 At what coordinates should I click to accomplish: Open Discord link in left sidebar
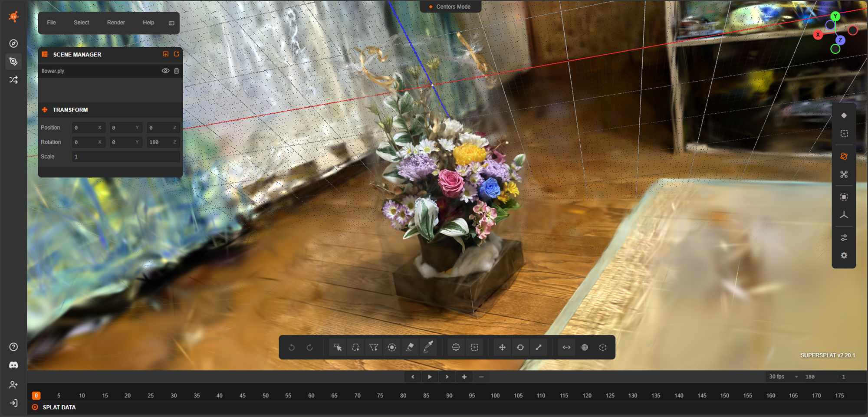point(13,365)
